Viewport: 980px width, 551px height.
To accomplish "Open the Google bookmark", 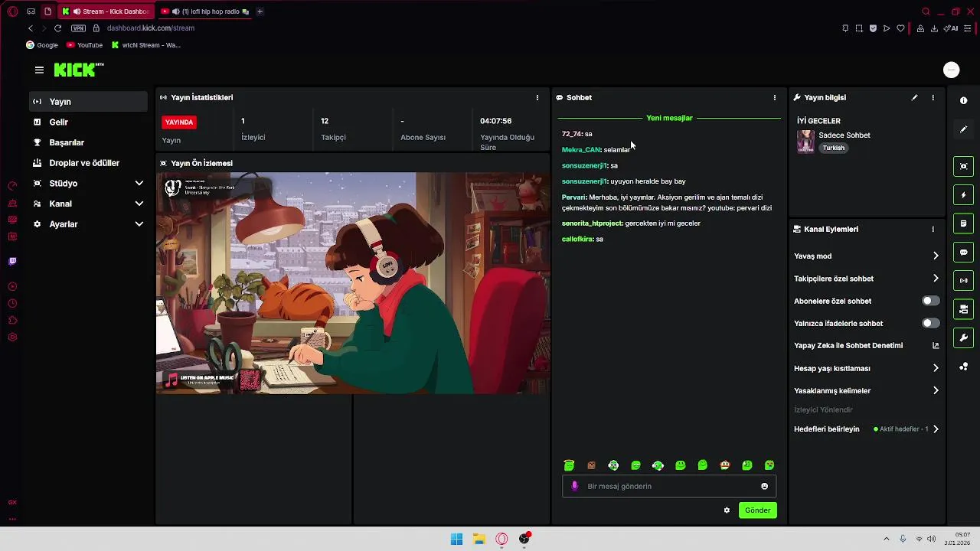I will 42,45.
